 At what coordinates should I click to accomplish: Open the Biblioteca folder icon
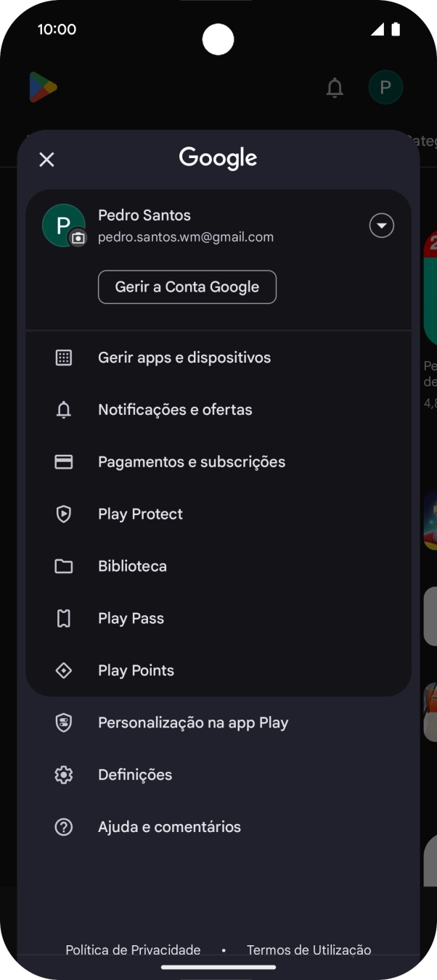coord(64,566)
